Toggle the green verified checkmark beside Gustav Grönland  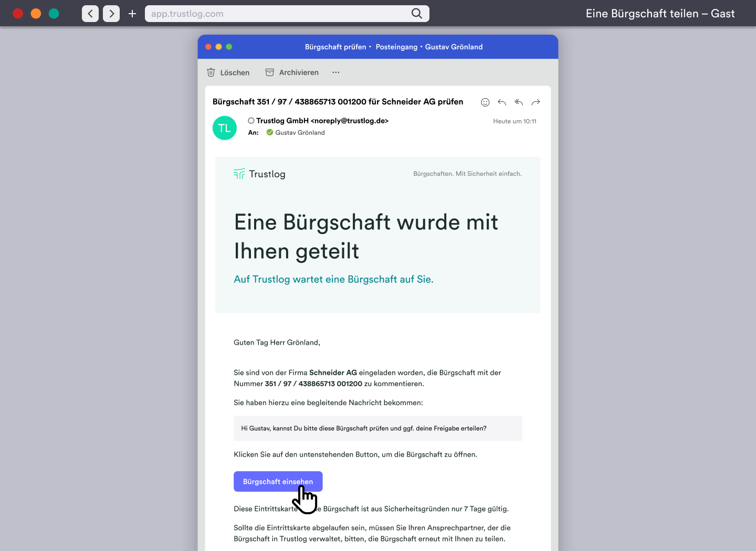[270, 132]
